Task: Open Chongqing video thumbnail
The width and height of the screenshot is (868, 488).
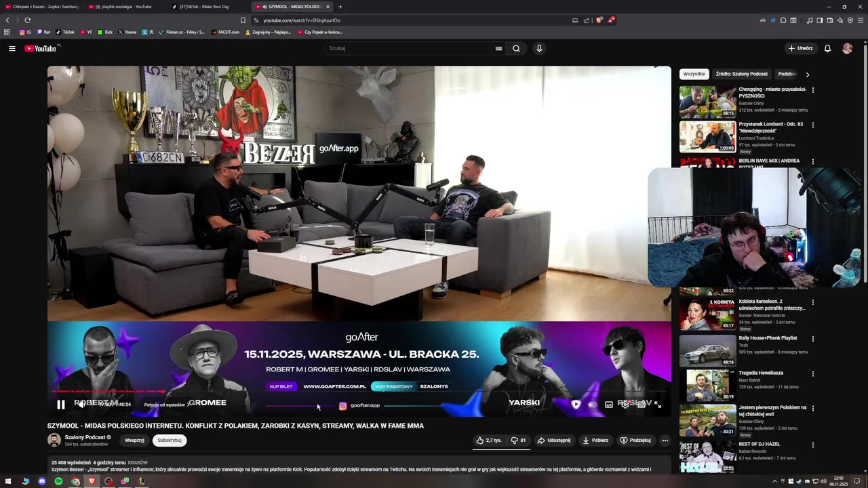Action: pos(708,102)
